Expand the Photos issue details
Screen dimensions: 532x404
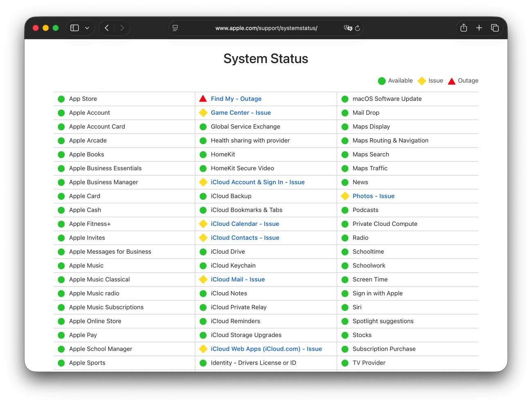click(373, 196)
